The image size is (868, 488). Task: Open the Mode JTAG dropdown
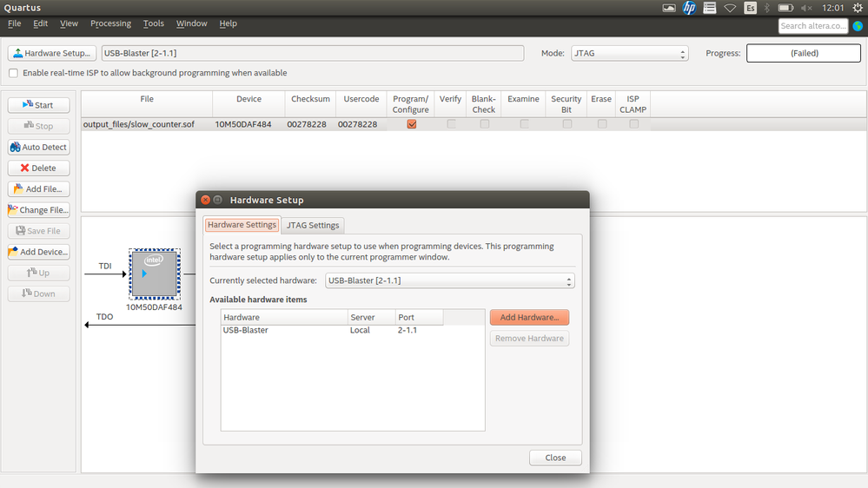[x=629, y=53]
